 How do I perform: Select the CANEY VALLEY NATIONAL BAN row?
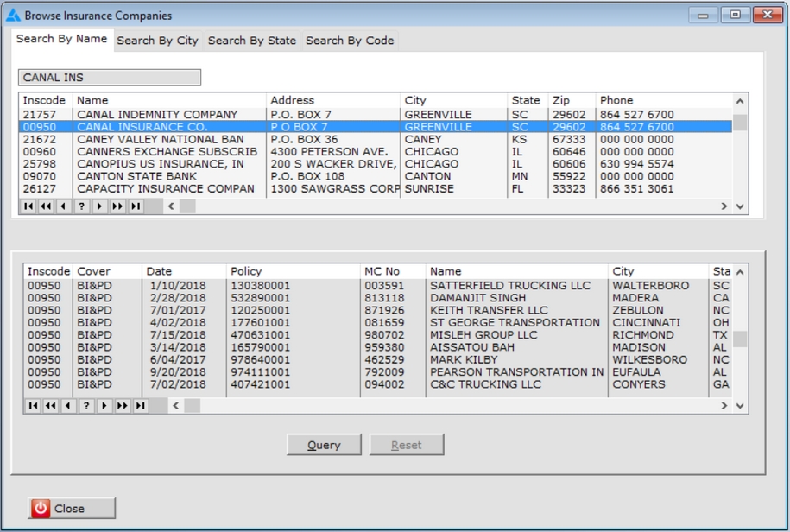coord(160,139)
